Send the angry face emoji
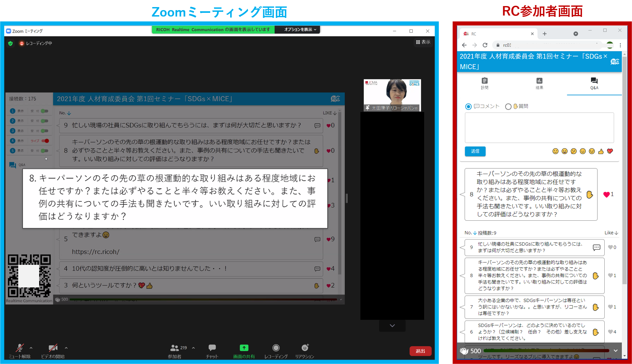Image resolution: width=632 pixels, height=364 pixels. coord(592,151)
